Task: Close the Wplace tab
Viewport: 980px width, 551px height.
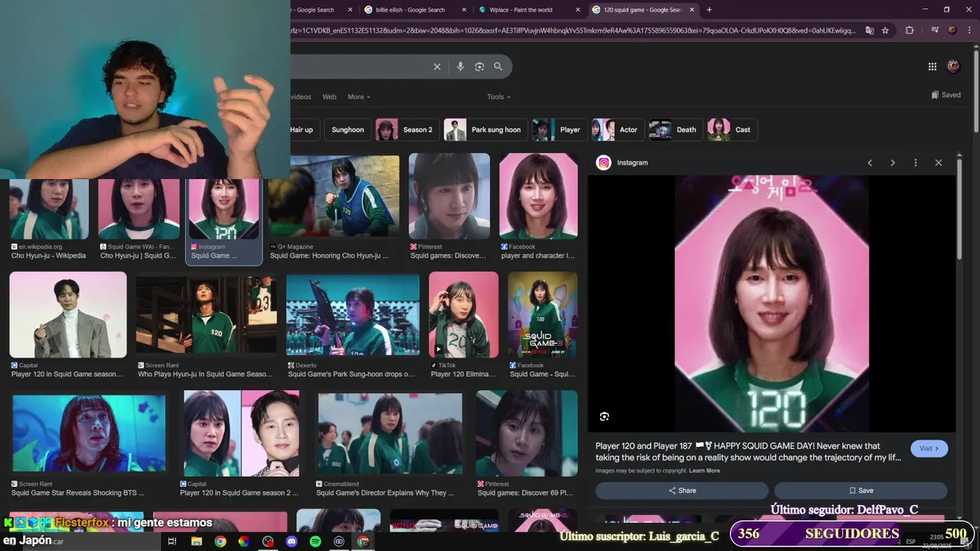Action: tap(578, 10)
